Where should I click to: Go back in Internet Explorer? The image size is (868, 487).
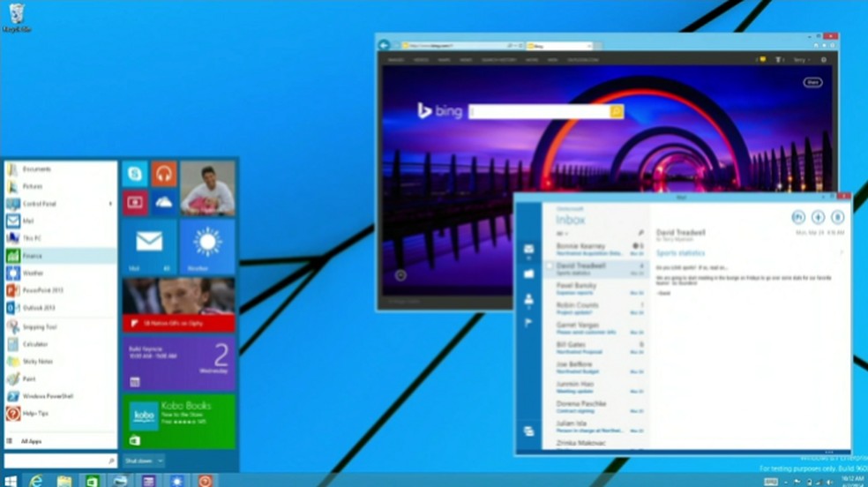click(384, 45)
